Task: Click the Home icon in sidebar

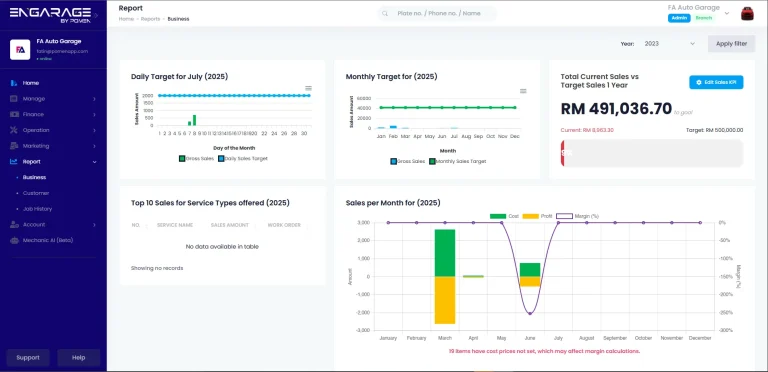Action: [14, 83]
